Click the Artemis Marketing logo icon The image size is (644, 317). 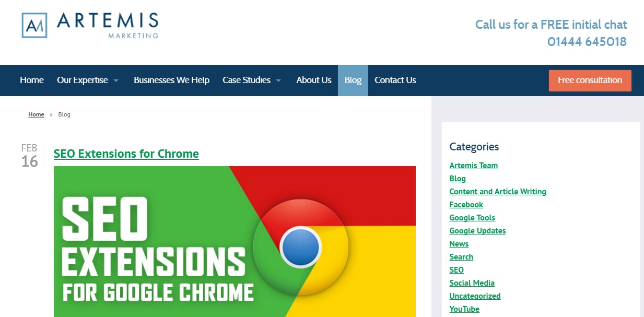34,26
